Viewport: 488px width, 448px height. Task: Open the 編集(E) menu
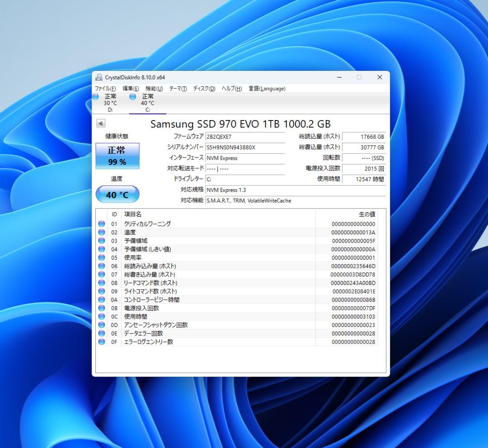click(x=131, y=89)
